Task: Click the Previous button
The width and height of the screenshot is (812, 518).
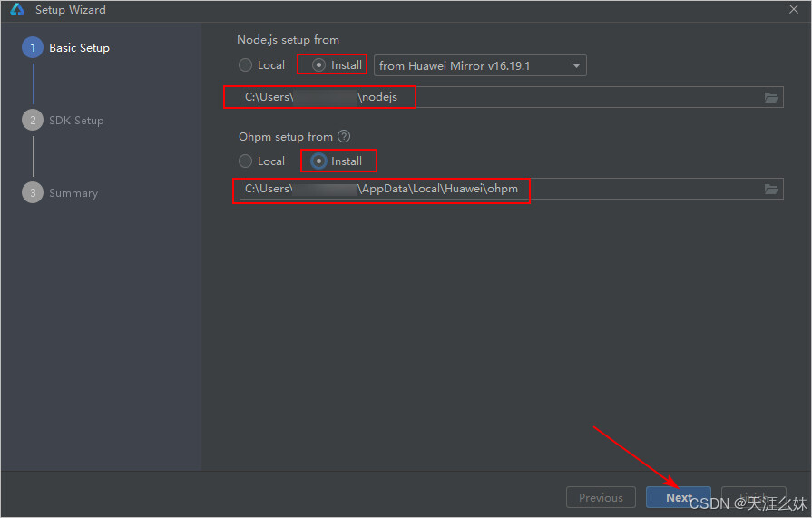Action: point(601,497)
